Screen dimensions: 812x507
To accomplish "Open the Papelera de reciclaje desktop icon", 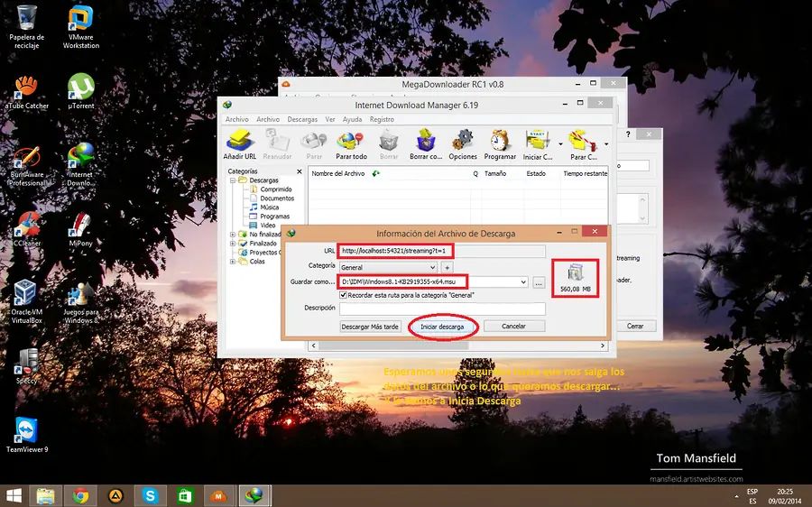I will [x=26, y=27].
